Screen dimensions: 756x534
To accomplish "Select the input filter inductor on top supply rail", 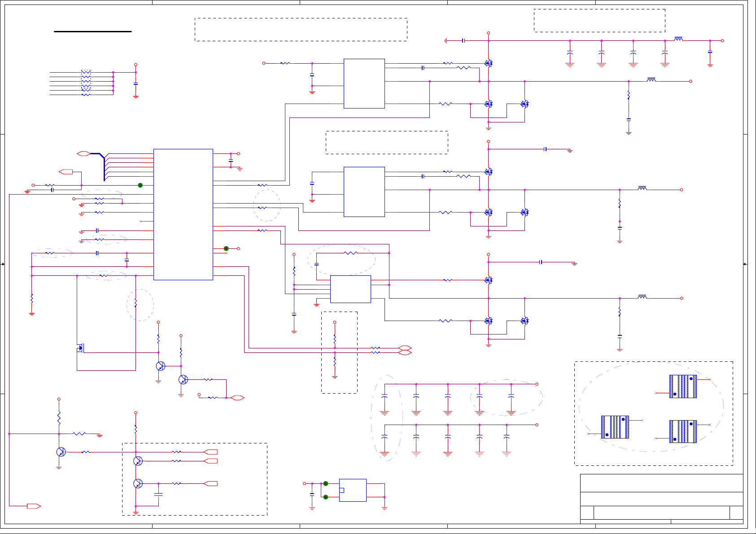I will [x=678, y=39].
